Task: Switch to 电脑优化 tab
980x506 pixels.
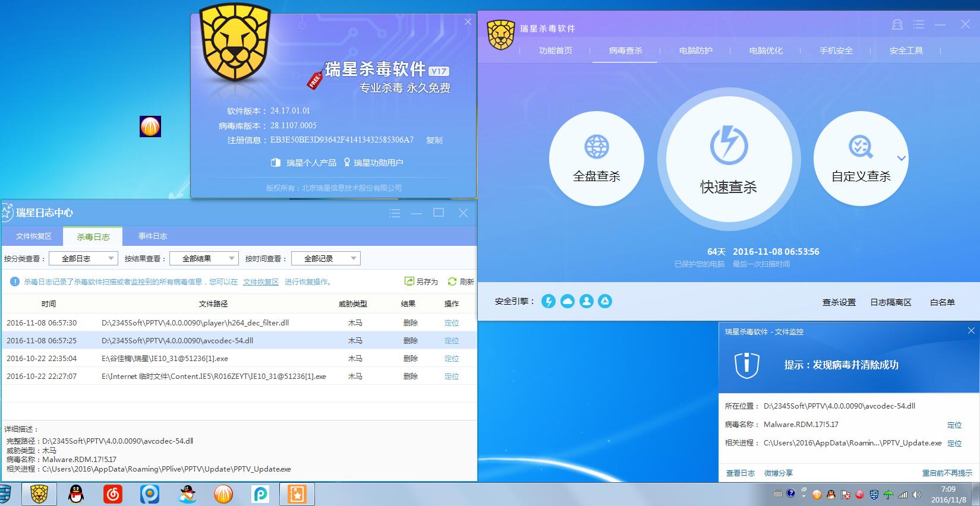Action: coord(766,50)
